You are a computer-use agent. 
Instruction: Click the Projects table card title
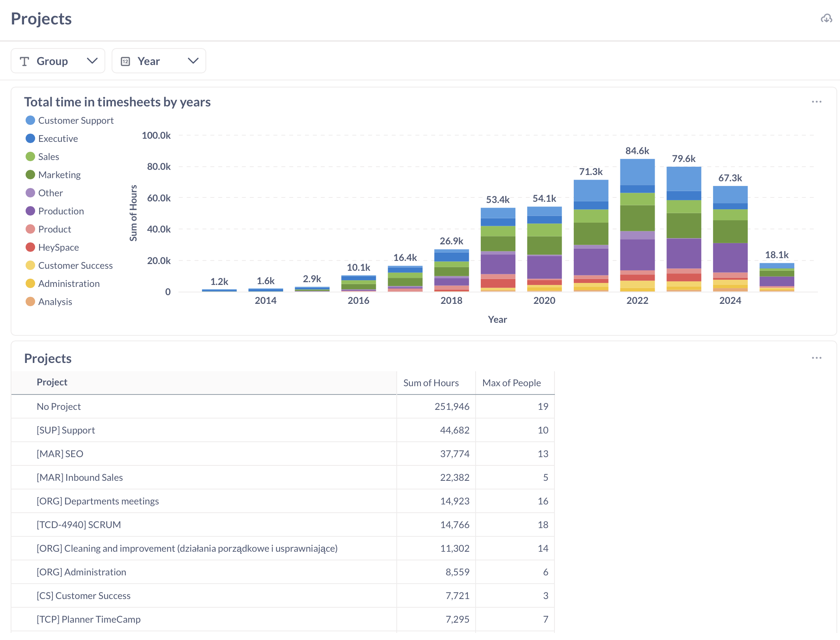pos(48,358)
